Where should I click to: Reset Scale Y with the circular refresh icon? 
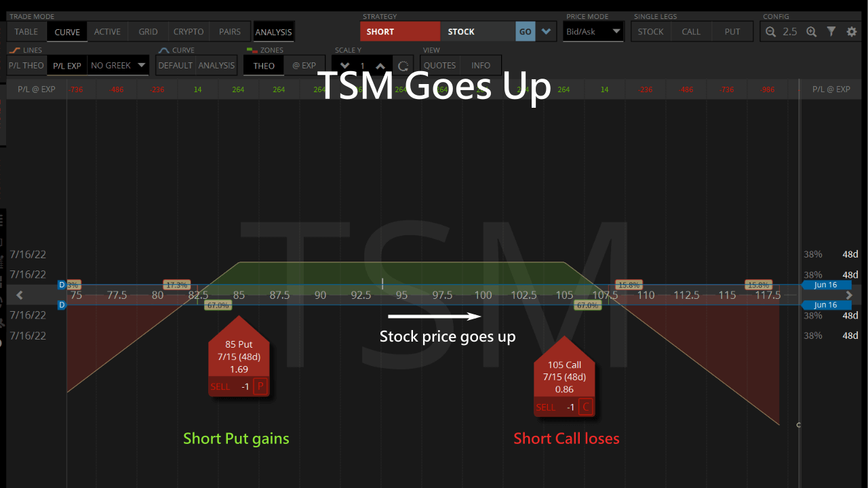click(x=403, y=66)
